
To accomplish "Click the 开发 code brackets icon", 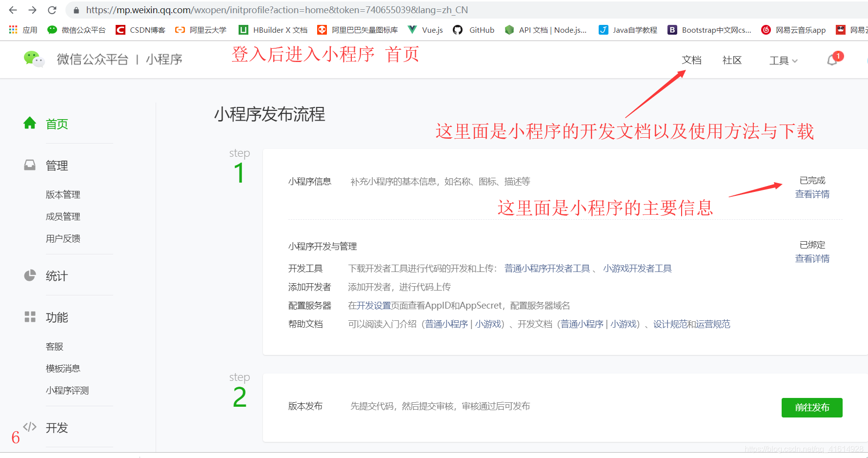I will pos(30,427).
